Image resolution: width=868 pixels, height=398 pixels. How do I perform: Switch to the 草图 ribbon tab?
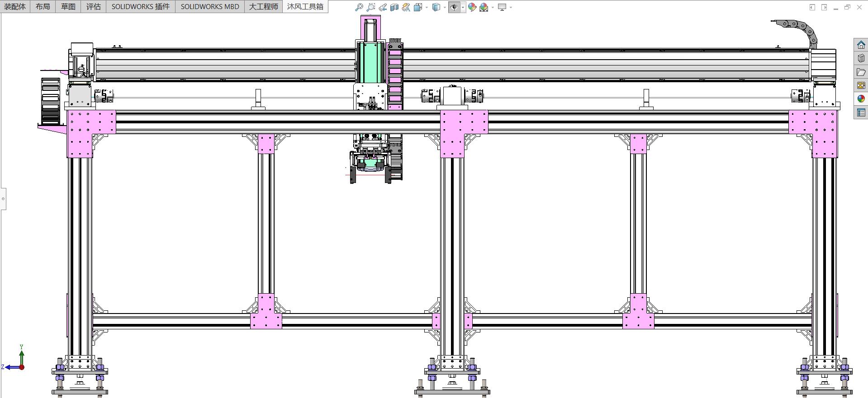pos(68,6)
